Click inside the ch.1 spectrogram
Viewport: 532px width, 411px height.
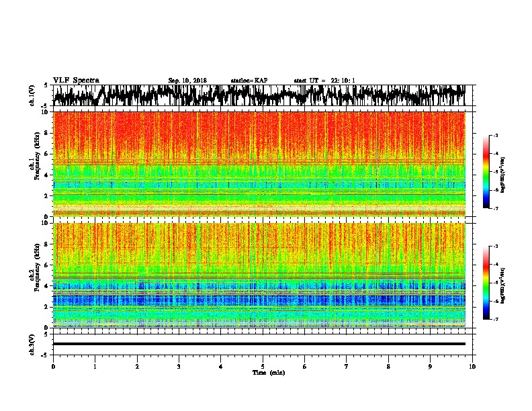click(x=259, y=164)
